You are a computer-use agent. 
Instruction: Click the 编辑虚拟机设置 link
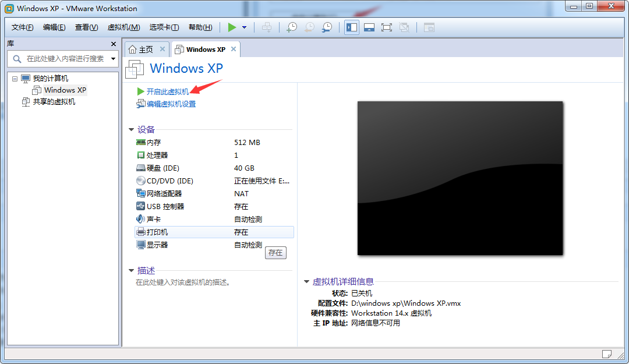171,104
